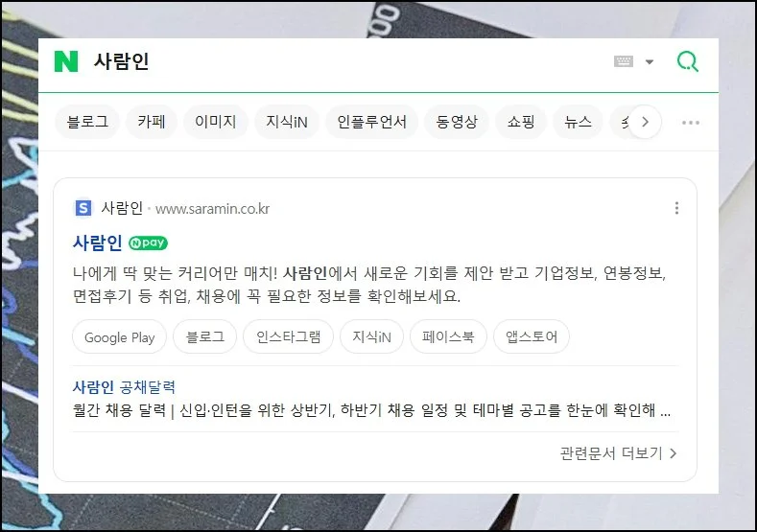The image size is (757, 532).
Task: Switch to the 카페 search tab
Action: coord(151,122)
